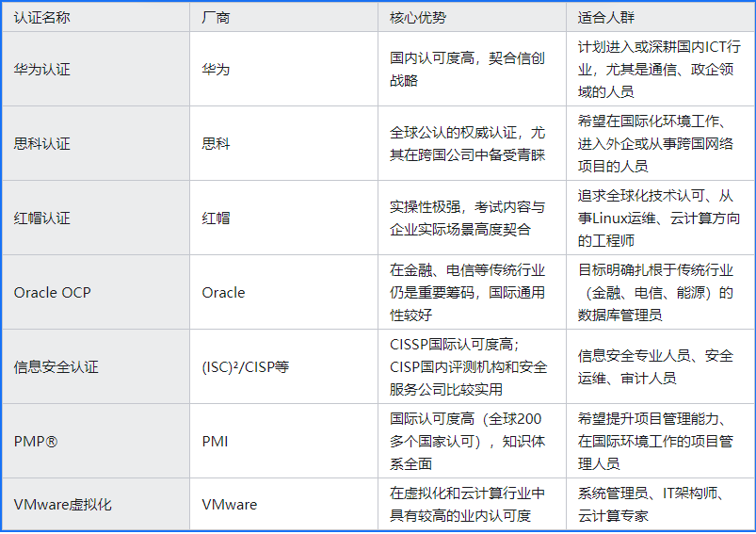Click the 认证名称 column header
The width and height of the screenshot is (756, 534).
pos(96,17)
